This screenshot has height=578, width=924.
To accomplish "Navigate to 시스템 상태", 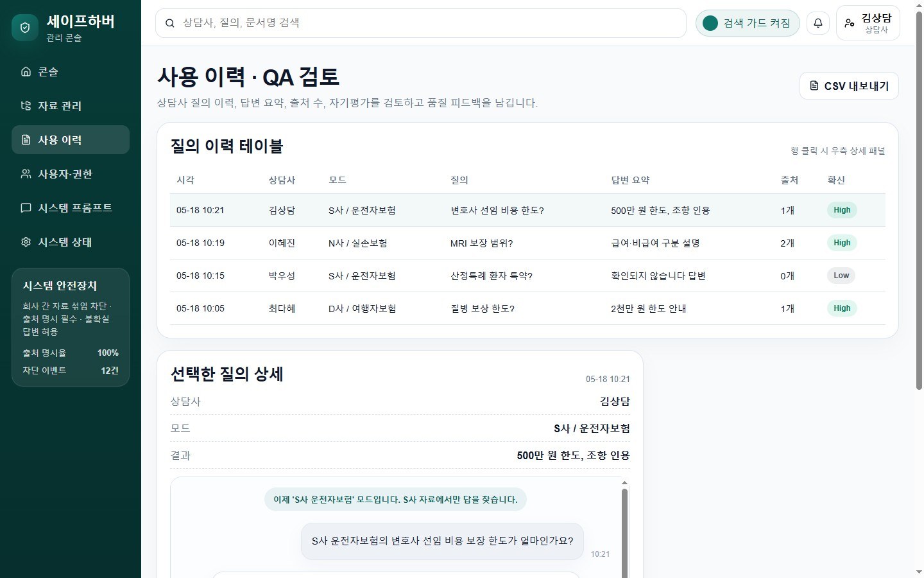I will [x=71, y=241].
